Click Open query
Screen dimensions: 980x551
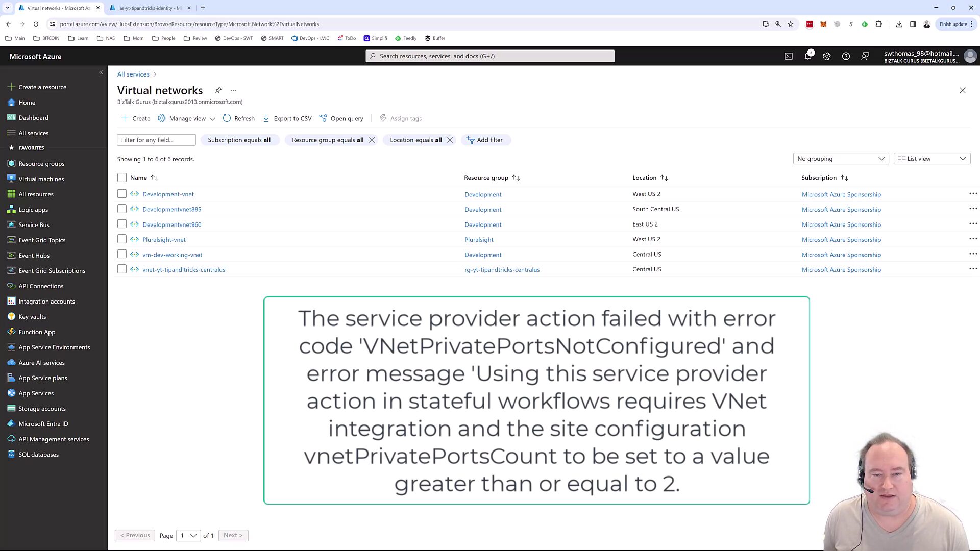[341, 118]
